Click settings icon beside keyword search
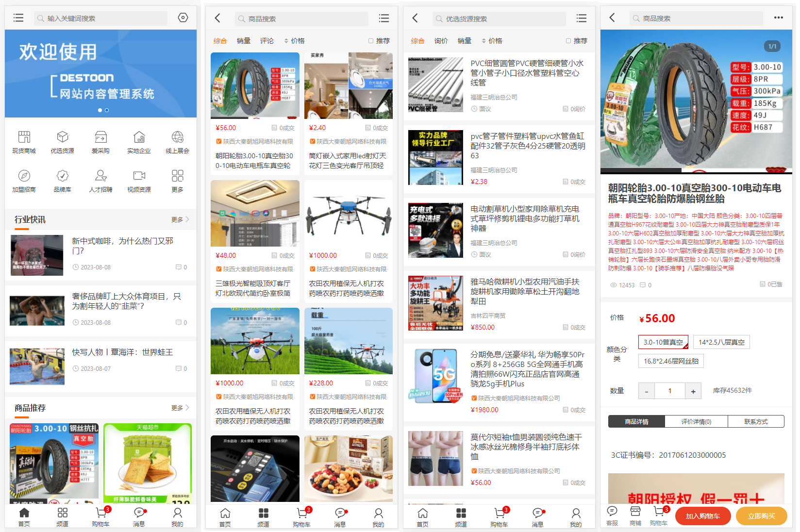The width and height of the screenshot is (800, 532). (x=183, y=18)
